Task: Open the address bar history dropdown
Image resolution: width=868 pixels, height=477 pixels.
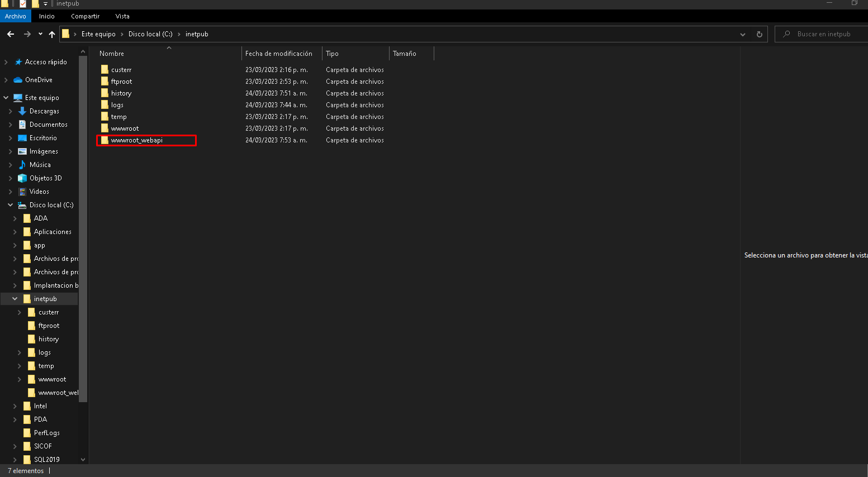Action: [742, 34]
